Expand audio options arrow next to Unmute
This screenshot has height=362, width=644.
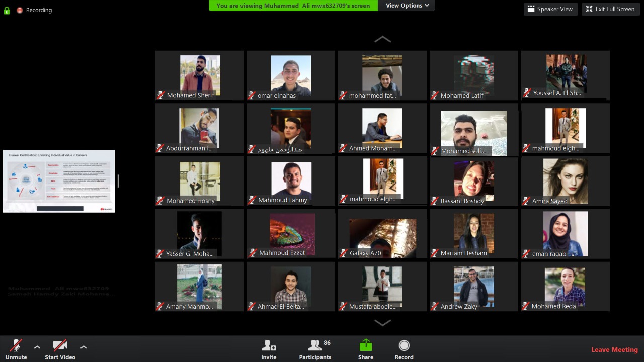[x=37, y=347]
